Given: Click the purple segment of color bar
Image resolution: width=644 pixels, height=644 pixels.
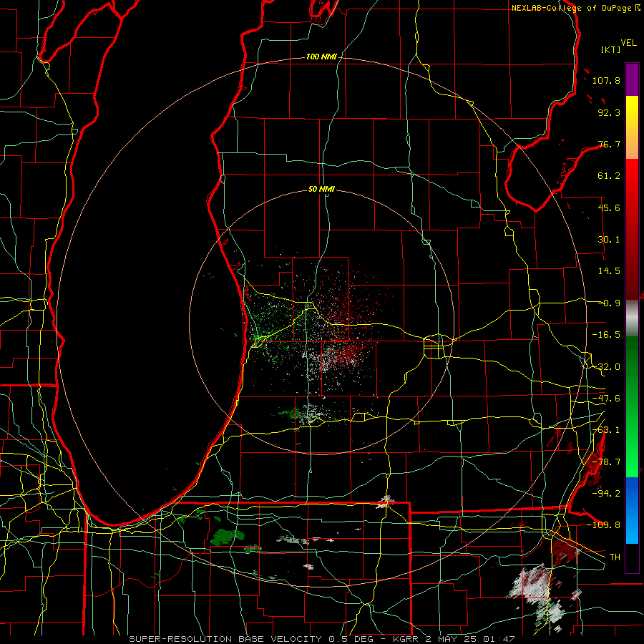Looking at the screenshot, I should pos(632,79).
